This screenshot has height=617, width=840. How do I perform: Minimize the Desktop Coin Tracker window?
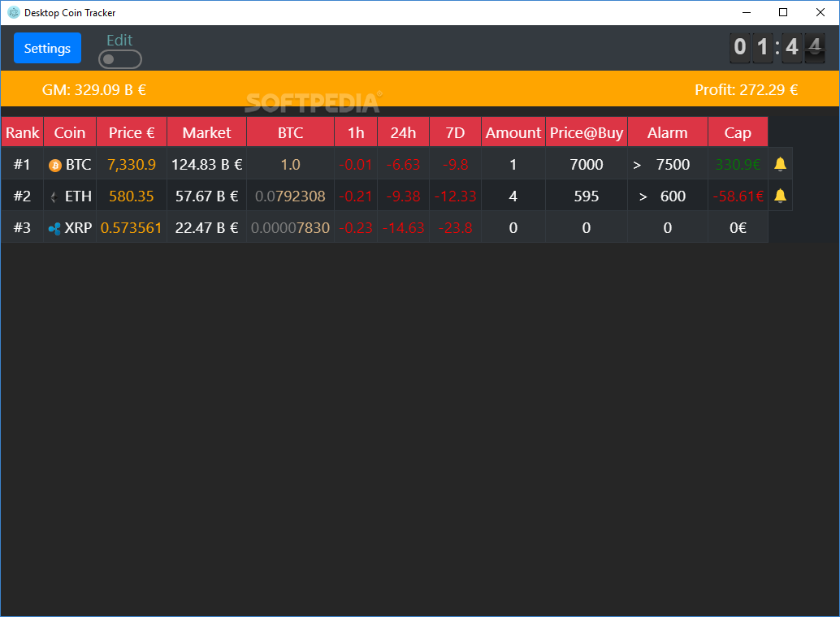point(747,12)
